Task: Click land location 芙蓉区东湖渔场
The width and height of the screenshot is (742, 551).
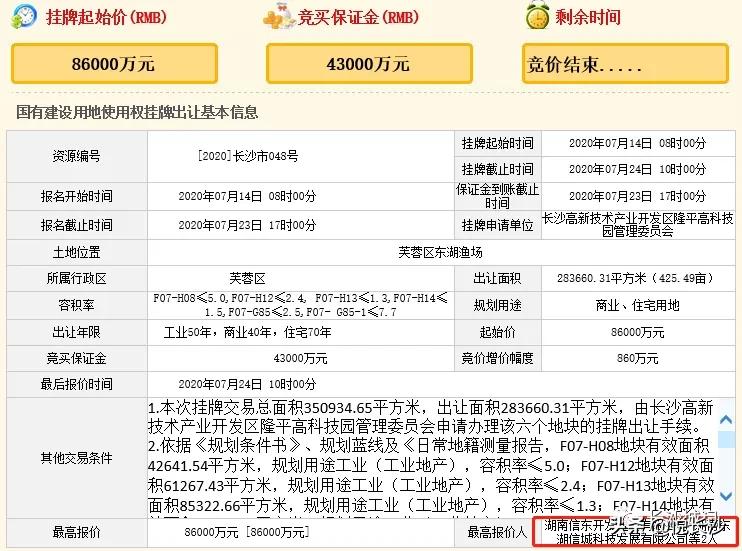Action: pos(440,252)
